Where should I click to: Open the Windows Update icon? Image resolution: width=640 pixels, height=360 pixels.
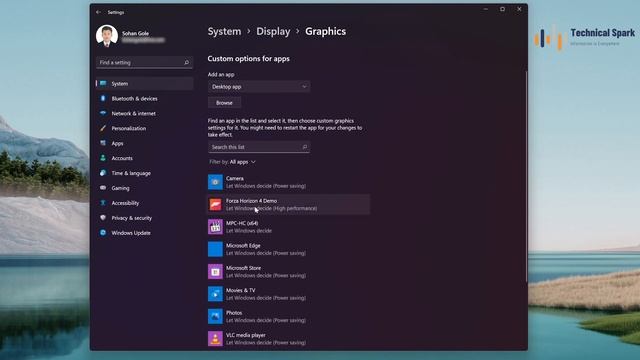click(103, 233)
